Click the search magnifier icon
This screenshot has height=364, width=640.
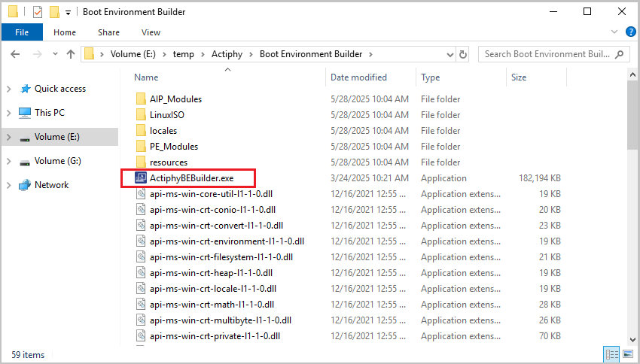(x=619, y=54)
